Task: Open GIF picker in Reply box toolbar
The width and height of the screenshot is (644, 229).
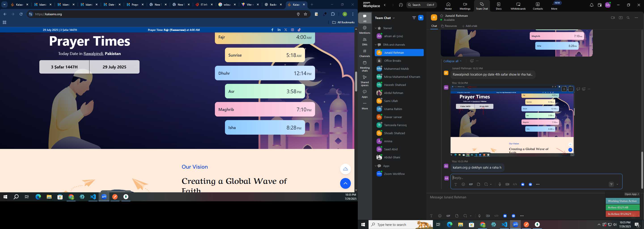Action: (471, 184)
